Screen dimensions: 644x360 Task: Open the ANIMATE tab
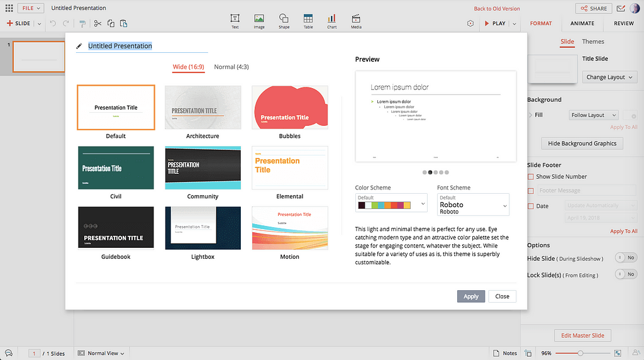[x=582, y=23]
